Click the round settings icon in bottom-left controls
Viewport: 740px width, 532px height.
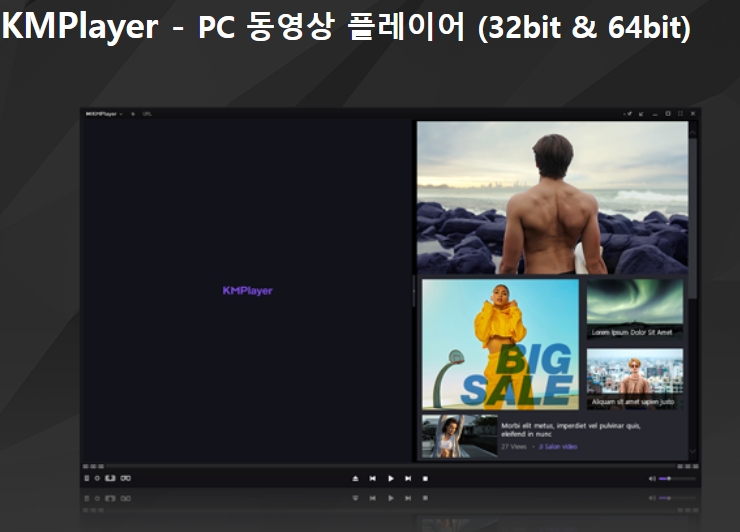tap(97, 478)
